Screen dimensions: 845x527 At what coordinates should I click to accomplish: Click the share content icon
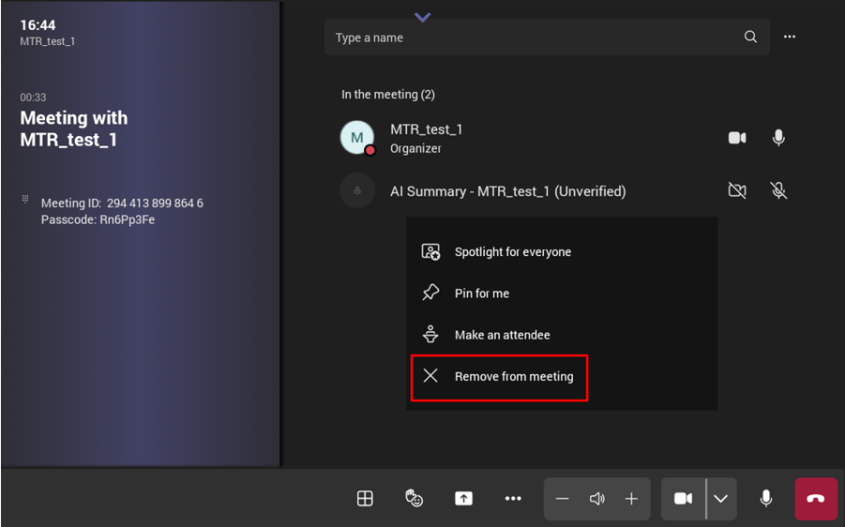pyautogui.click(x=463, y=498)
